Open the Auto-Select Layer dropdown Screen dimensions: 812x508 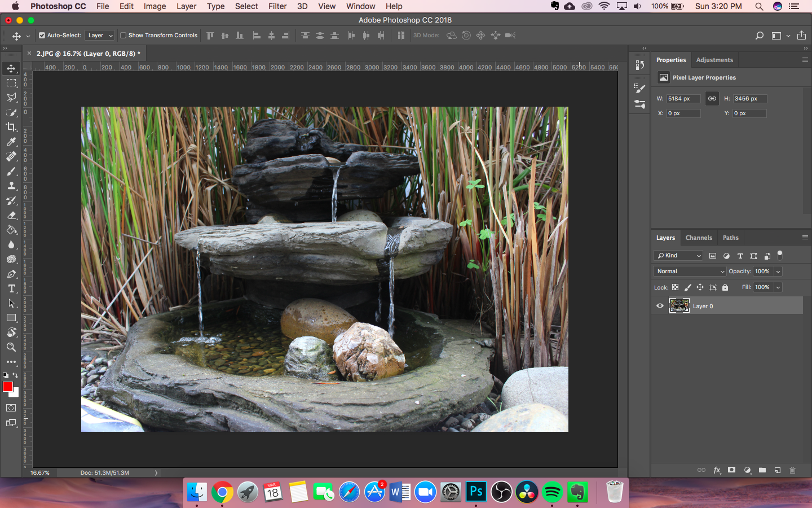pos(100,35)
